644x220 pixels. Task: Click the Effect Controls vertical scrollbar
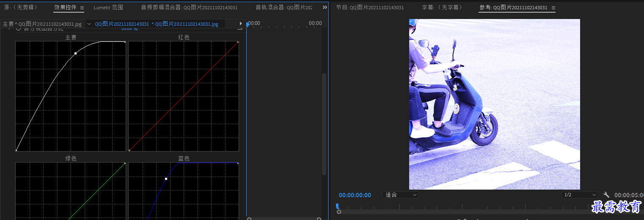click(324, 124)
